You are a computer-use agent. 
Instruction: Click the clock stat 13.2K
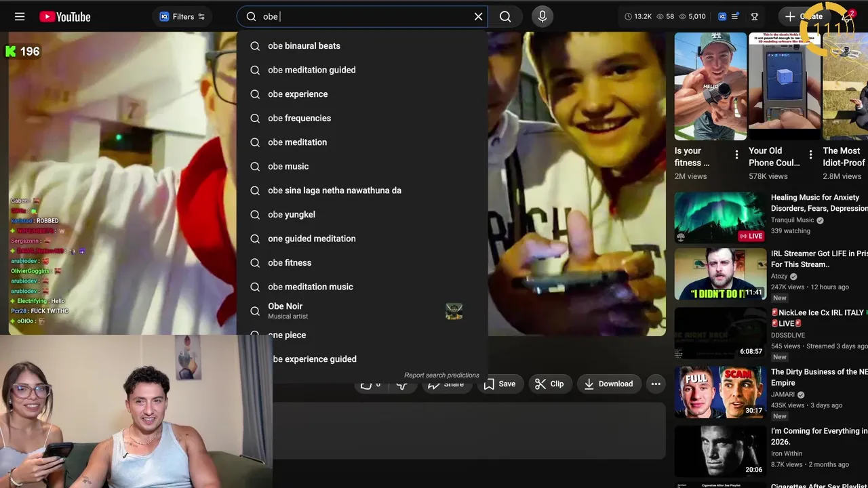tap(638, 16)
